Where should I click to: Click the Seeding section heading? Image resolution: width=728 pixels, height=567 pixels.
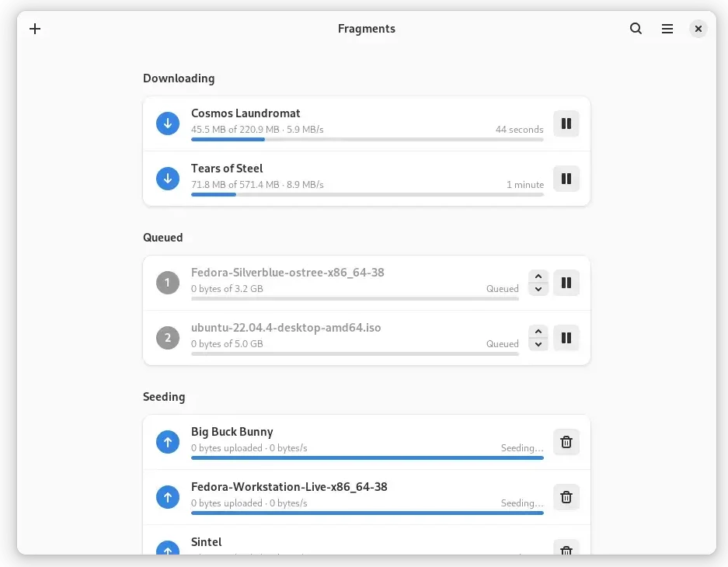click(164, 397)
